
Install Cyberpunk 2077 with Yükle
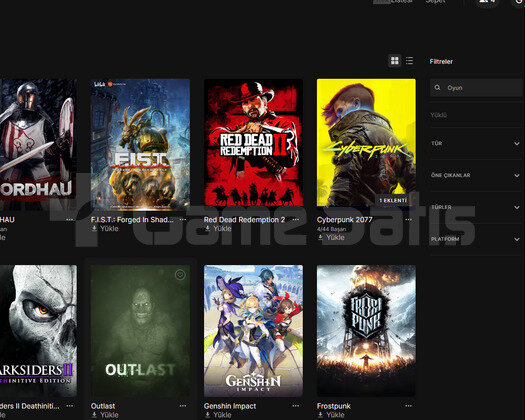point(331,237)
